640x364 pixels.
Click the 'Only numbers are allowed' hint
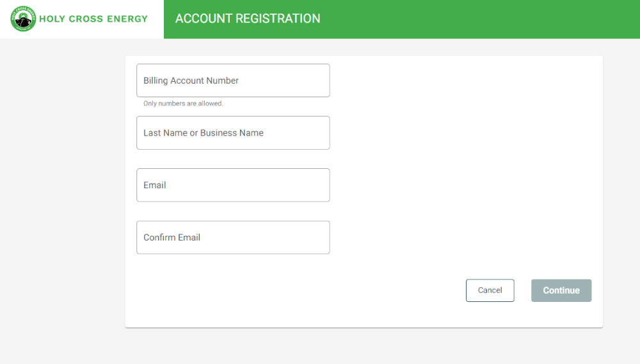(183, 104)
